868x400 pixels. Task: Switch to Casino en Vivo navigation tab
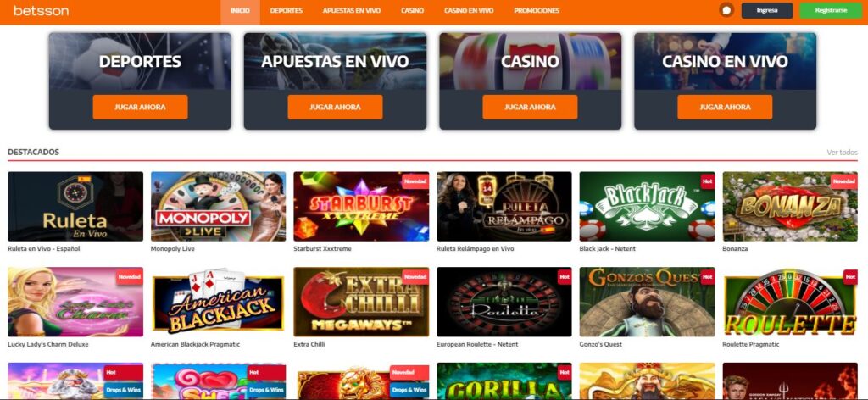(468, 10)
